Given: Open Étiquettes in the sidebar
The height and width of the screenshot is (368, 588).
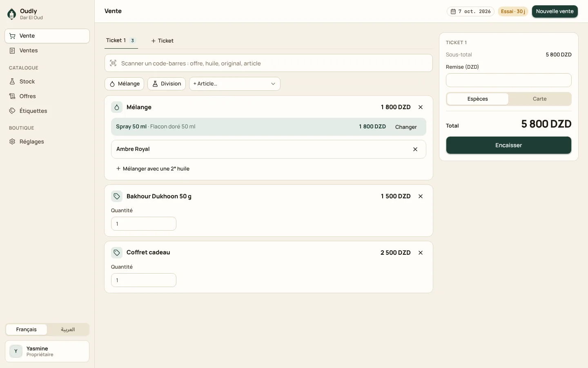Looking at the screenshot, I should click(47, 111).
